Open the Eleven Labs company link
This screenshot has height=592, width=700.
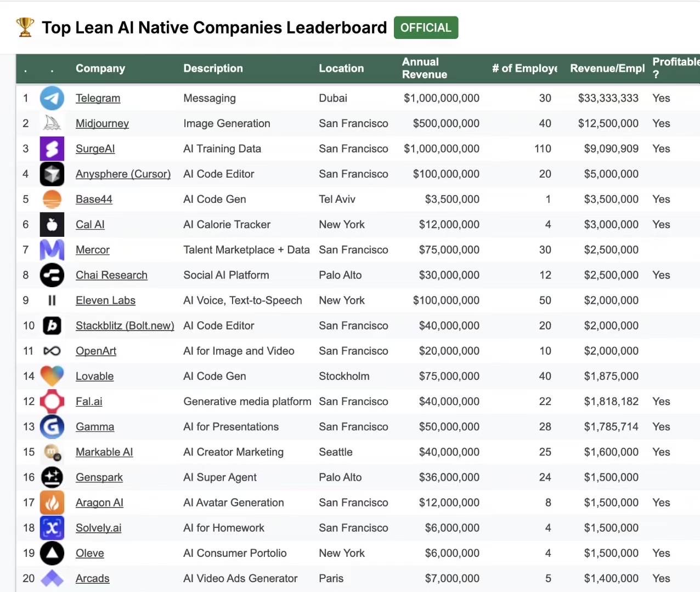coord(105,300)
